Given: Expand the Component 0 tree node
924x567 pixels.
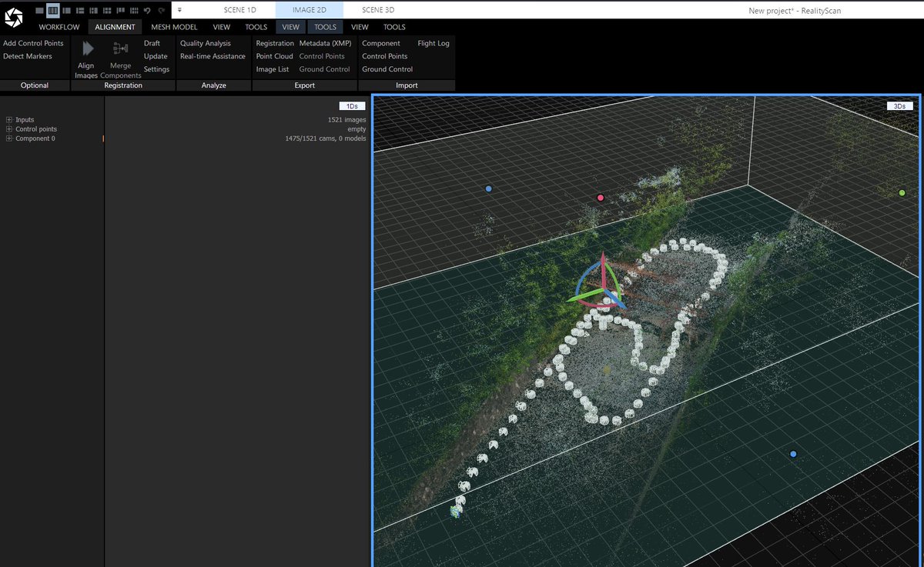Looking at the screenshot, I should 9,138.
